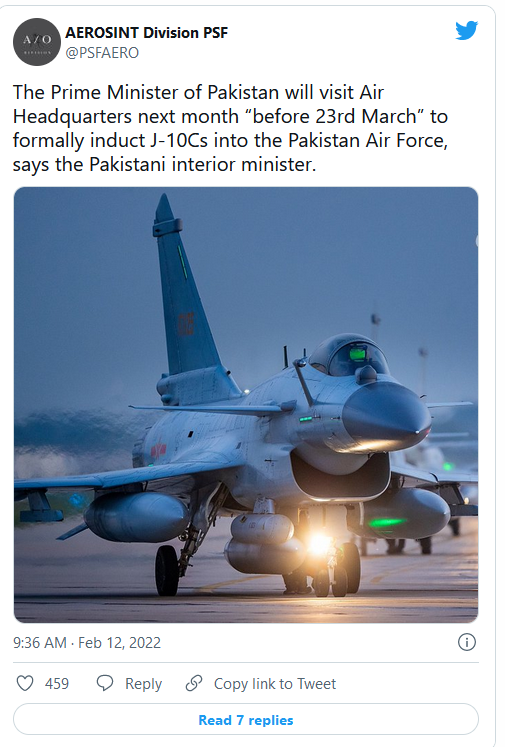
Task: Open the tweet info circle icon
Action: point(466,642)
